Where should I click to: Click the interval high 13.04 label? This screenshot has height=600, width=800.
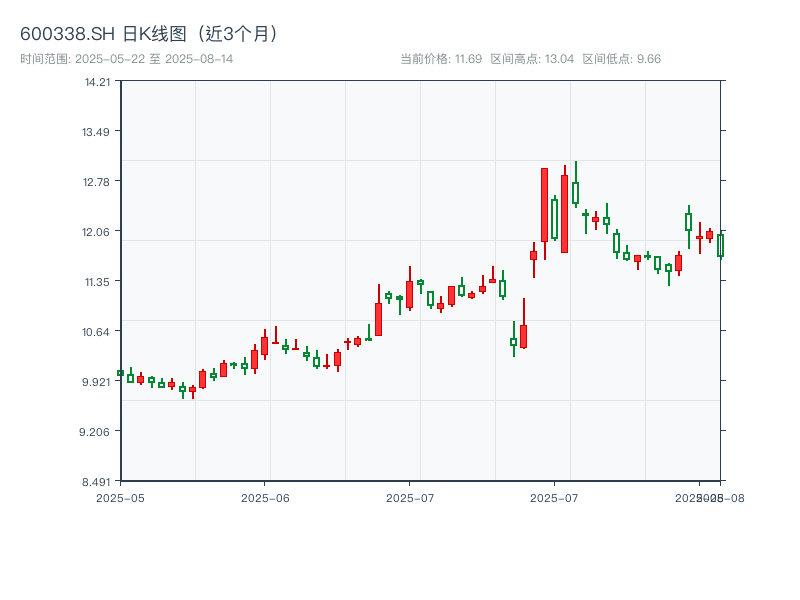[x=532, y=59]
